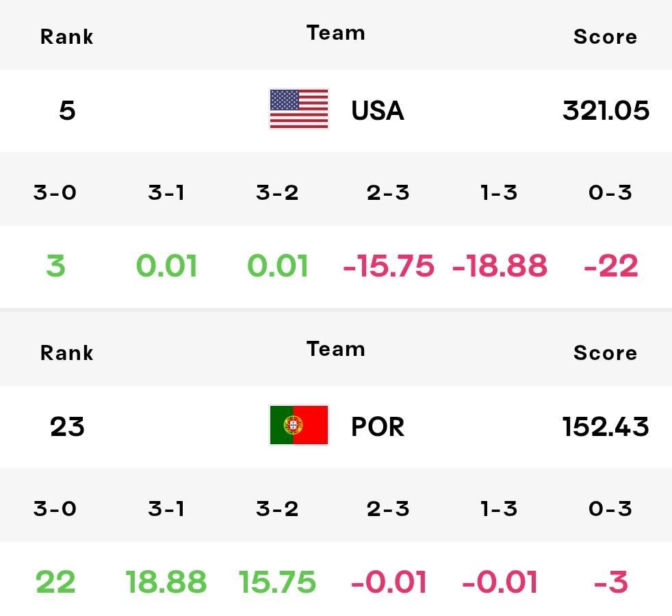Click the Portugal flag icon

click(299, 425)
